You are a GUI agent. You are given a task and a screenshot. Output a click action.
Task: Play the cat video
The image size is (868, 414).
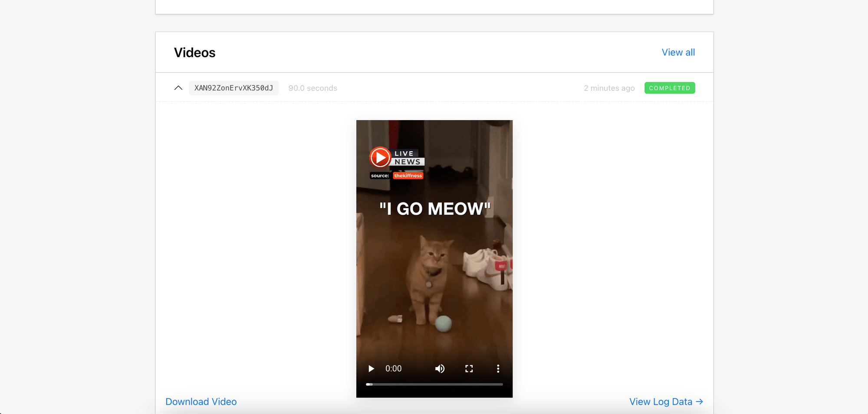pyautogui.click(x=371, y=368)
